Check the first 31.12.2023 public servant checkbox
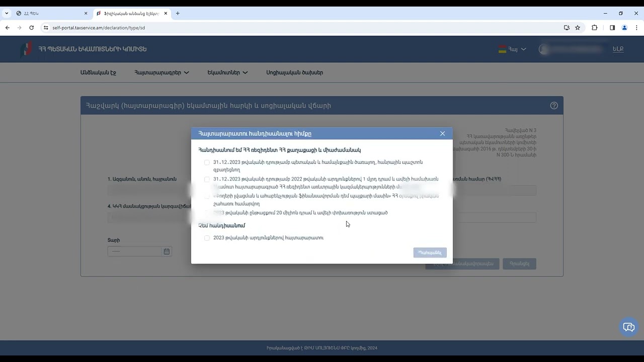 [207, 162]
